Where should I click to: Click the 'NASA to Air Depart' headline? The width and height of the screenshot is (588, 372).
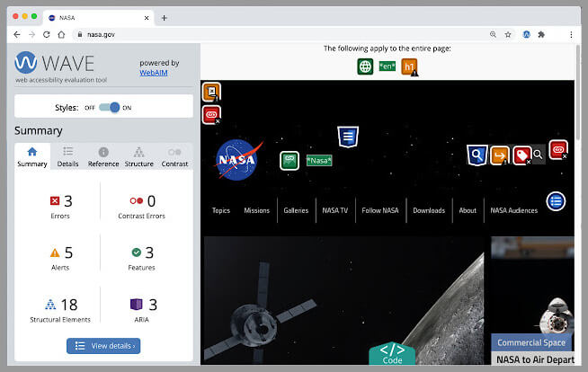point(535,359)
